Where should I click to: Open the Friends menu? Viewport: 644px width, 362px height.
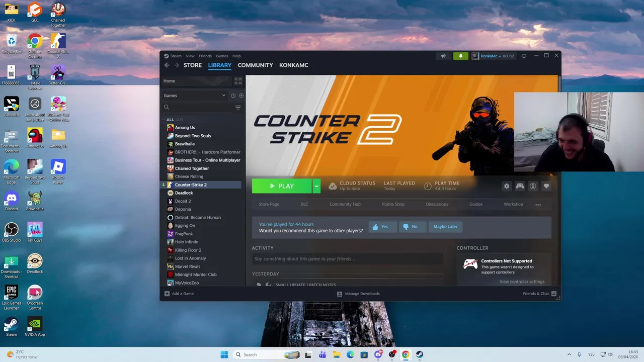(x=205, y=56)
